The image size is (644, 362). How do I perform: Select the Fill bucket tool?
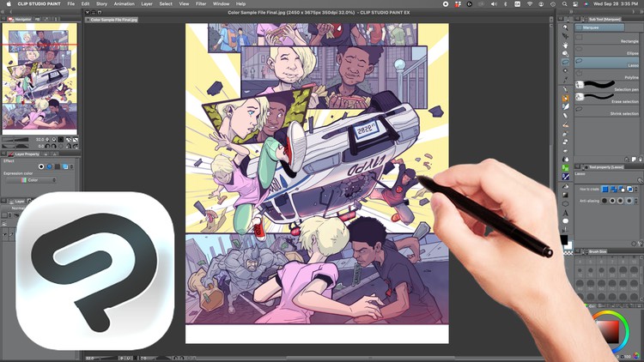[x=566, y=187]
